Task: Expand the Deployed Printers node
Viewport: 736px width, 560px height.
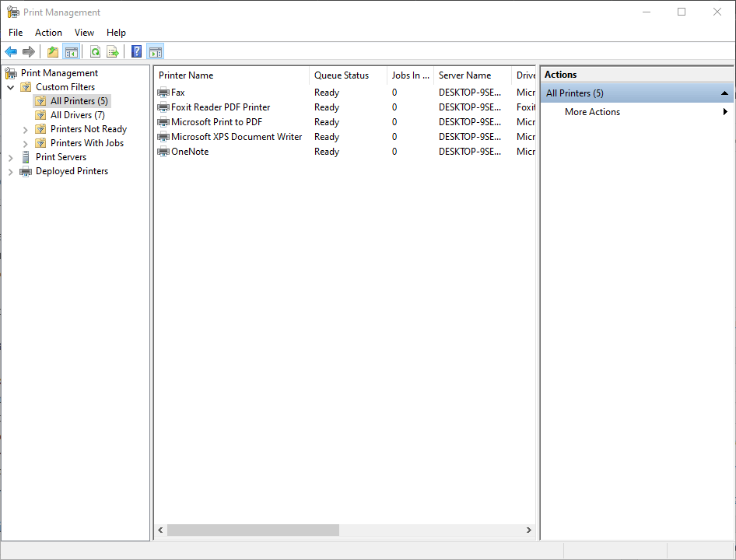Action: coord(11,172)
